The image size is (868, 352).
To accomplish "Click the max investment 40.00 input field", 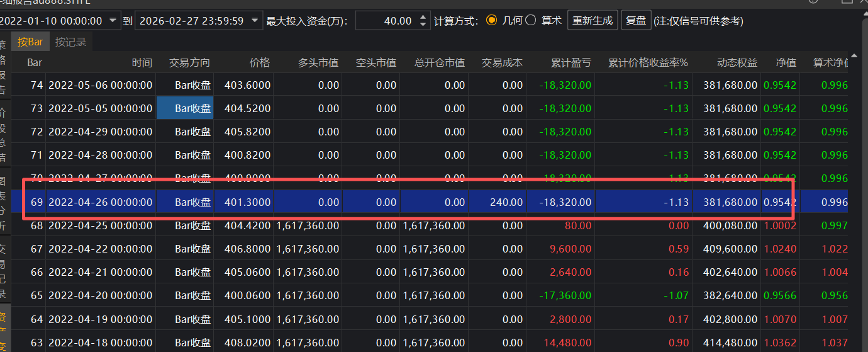I will (385, 21).
